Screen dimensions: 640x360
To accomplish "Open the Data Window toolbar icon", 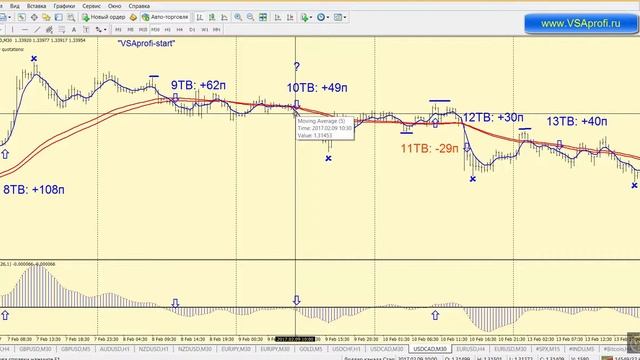I will [x=34, y=17].
